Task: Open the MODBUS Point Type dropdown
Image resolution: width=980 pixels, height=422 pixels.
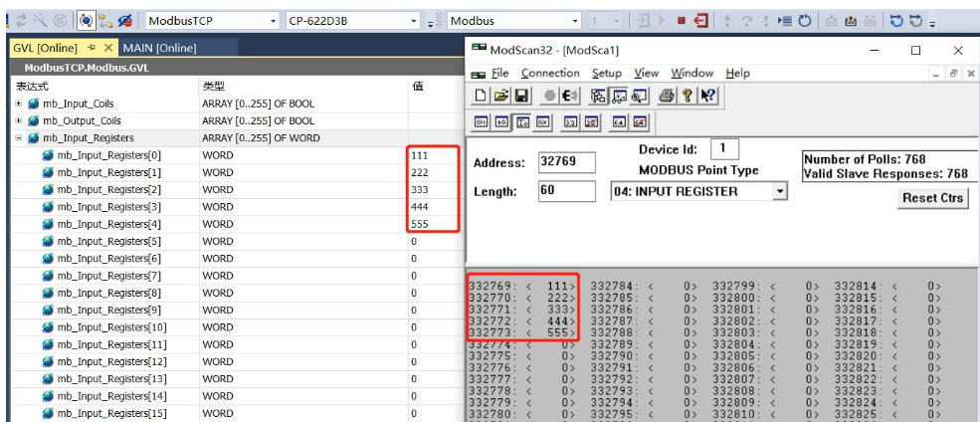Action: pyautogui.click(x=779, y=191)
